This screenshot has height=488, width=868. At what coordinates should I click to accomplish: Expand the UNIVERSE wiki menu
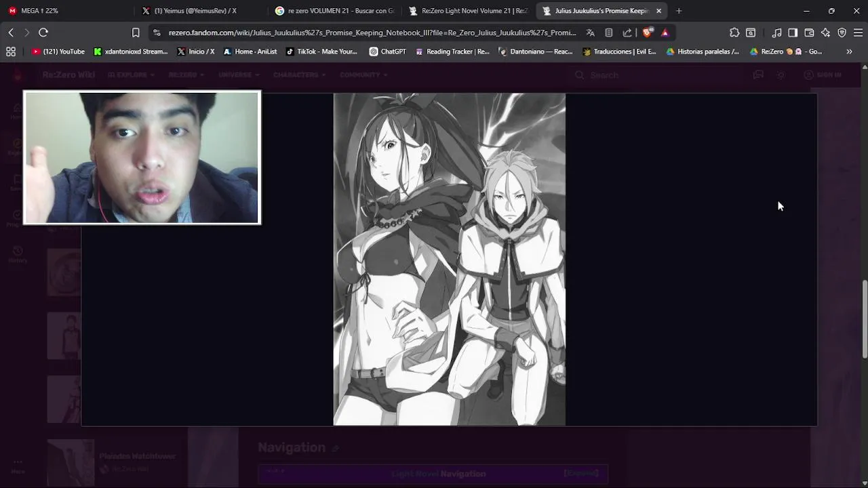coord(239,75)
